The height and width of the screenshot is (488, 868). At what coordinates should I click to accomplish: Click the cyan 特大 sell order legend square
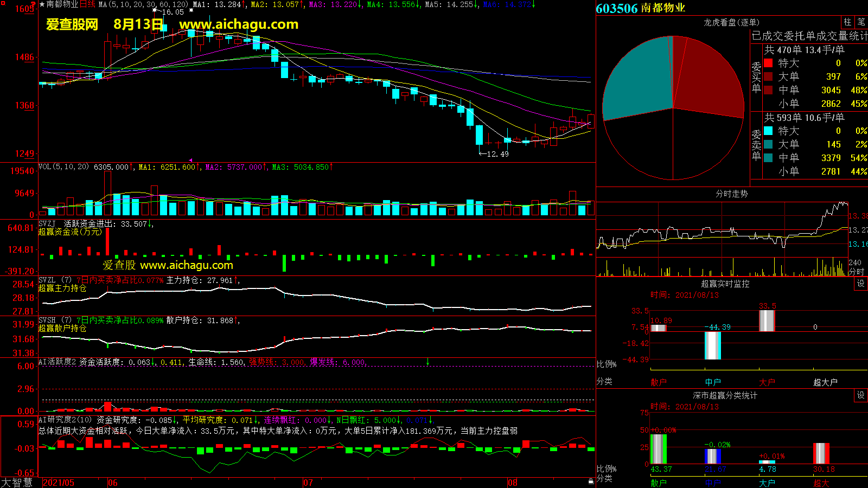click(768, 131)
